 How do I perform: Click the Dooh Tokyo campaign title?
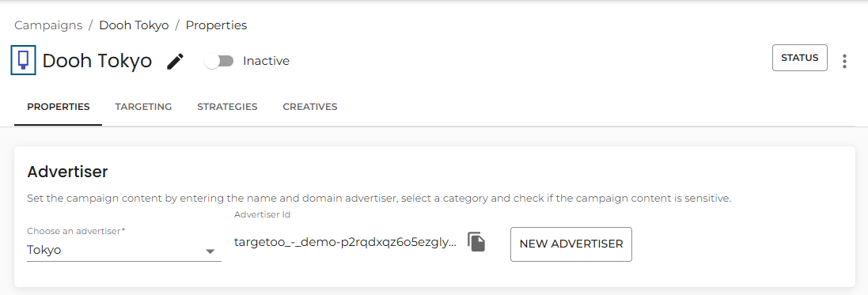pyautogui.click(x=97, y=60)
